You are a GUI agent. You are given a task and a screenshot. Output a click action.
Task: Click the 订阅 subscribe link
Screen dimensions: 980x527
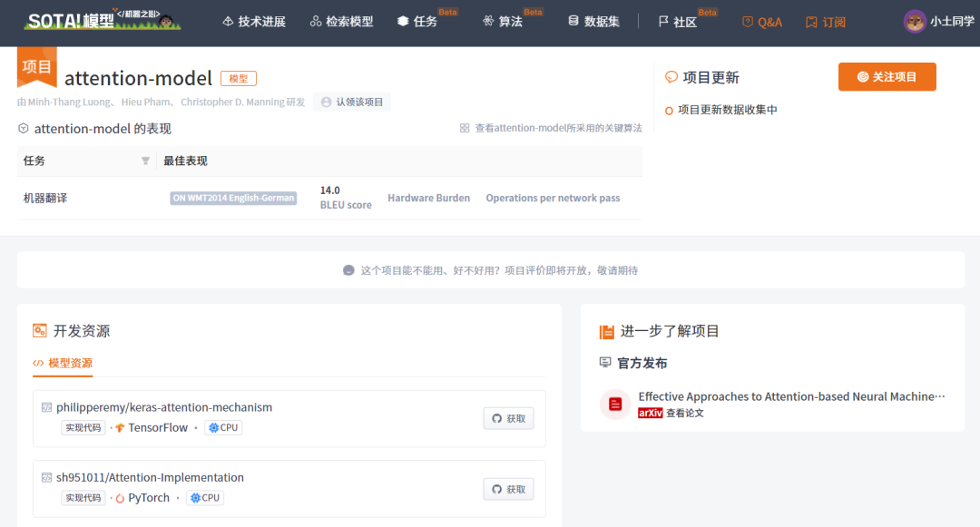(826, 22)
